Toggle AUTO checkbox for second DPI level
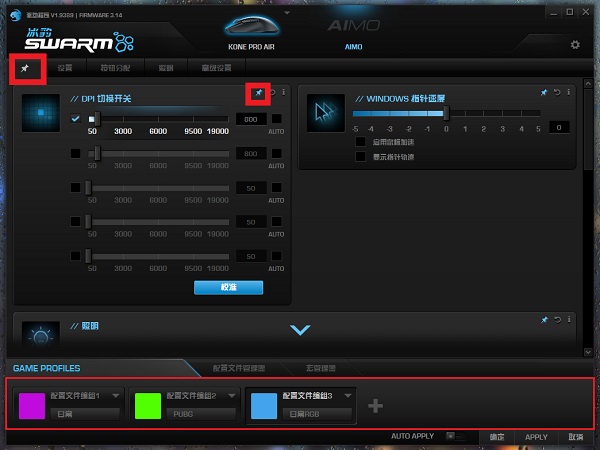This screenshot has width=600, height=450. tap(277, 153)
